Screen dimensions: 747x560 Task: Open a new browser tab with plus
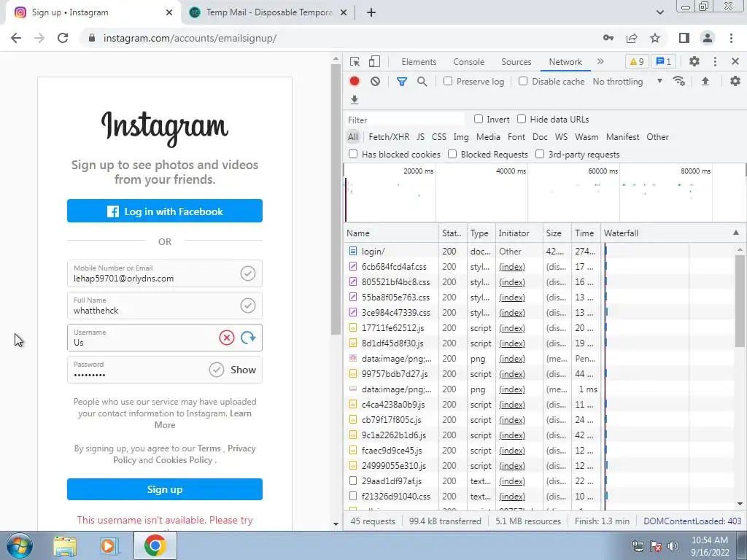click(x=371, y=12)
